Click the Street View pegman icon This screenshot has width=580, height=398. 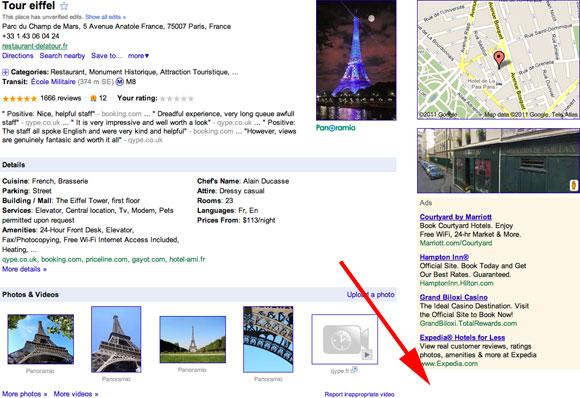coord(574,185)
